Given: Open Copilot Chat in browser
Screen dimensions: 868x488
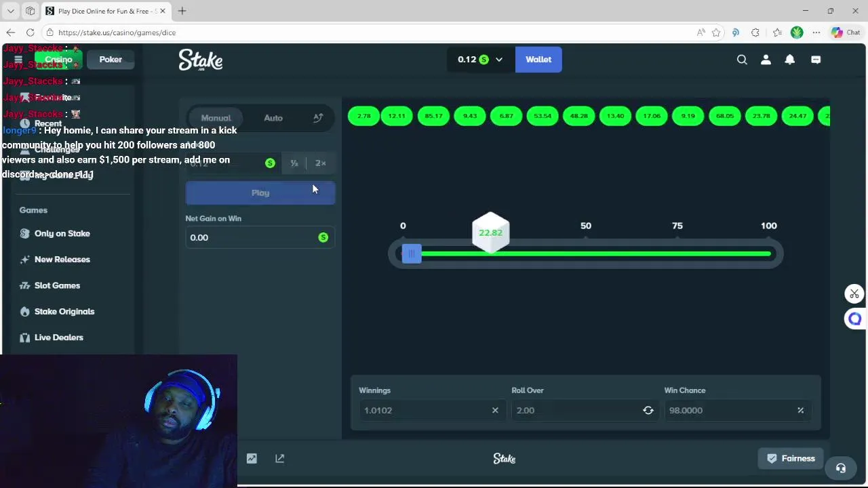Looking at the screenshot, I should click(846, 33).
